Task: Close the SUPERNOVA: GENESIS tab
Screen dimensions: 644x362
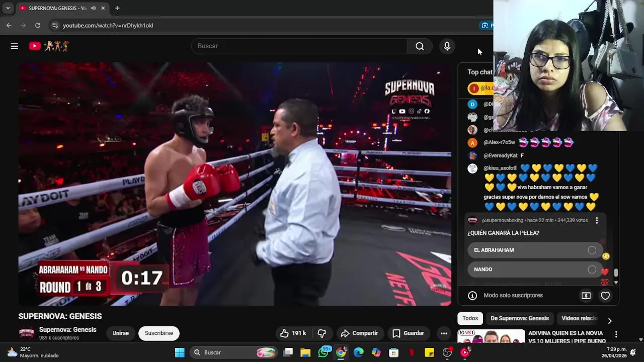Action: (103, 8)
